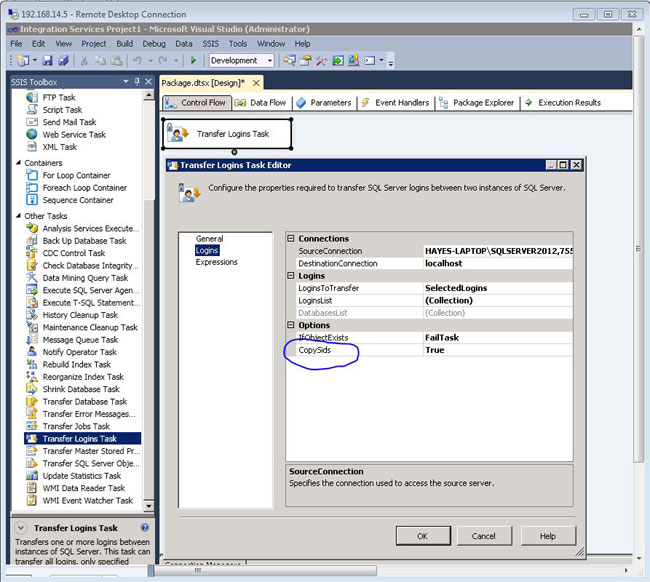
Task: Select Web Service Task item
Action: tap(74, 135)
